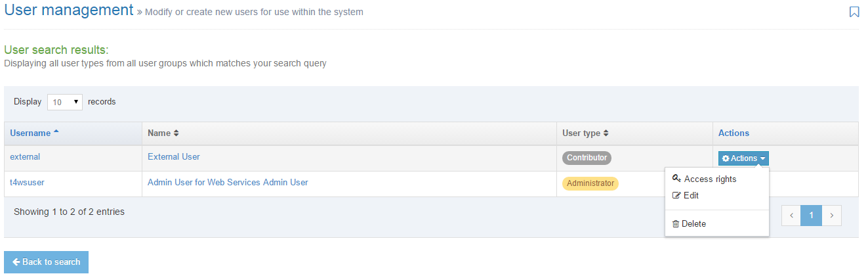The width and height of the screenshot is (868, 276).
Task: Go to next page in pagination
Action: coord(831,215)
